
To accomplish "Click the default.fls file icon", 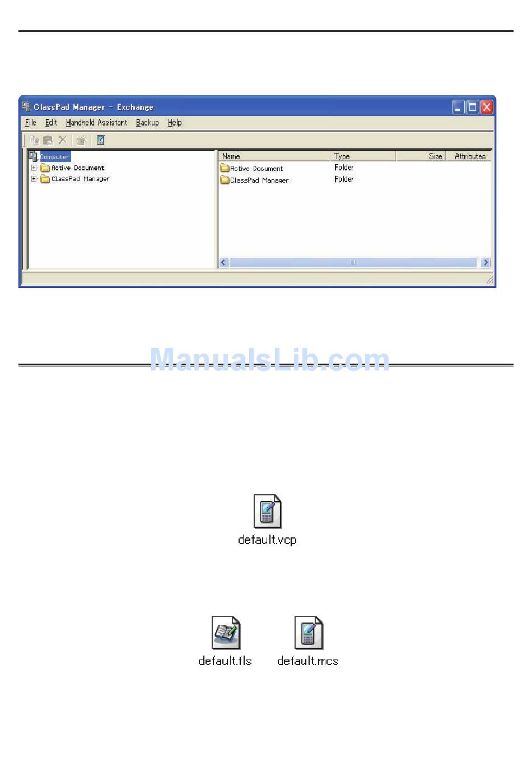I will pos(226,633).
